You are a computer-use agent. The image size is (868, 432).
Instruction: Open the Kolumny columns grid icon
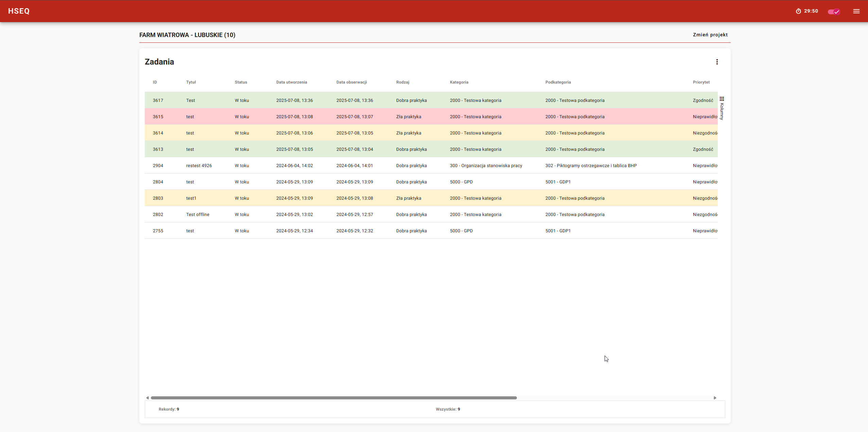[x=722, y=99]
